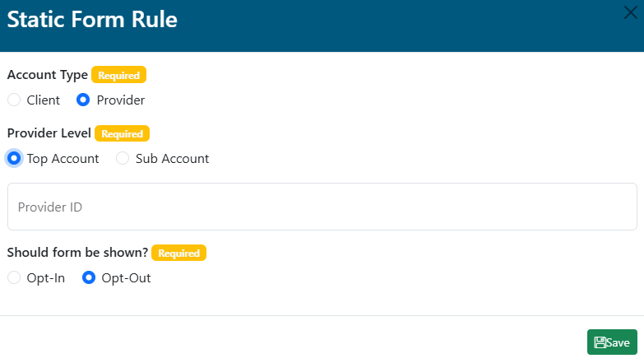Viewport: 644px width, 363px height.
Task: Select the Opt-In radio button
Action: [x=14, y=278]
